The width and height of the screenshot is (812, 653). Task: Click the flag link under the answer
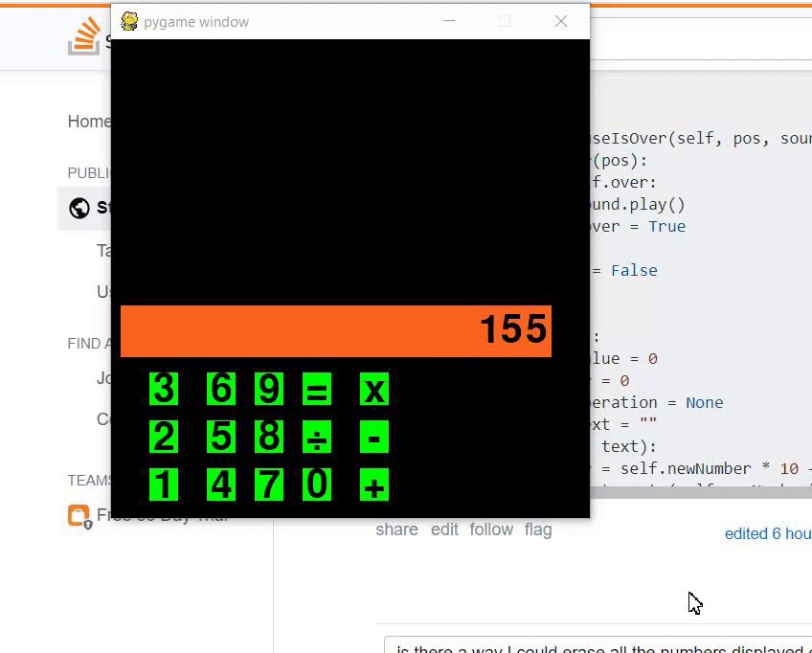(x=538, y=529)
